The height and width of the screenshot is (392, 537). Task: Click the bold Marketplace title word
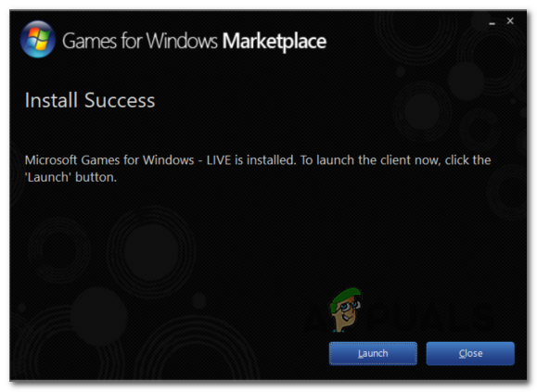(x=275, y=42)
